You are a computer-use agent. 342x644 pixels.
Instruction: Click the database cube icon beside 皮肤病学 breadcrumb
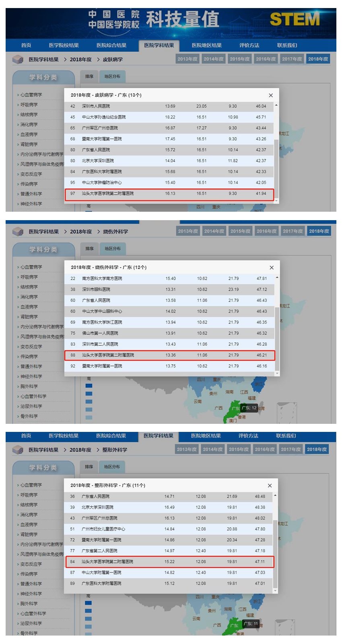pyautogui.click(x=18, y=60)
